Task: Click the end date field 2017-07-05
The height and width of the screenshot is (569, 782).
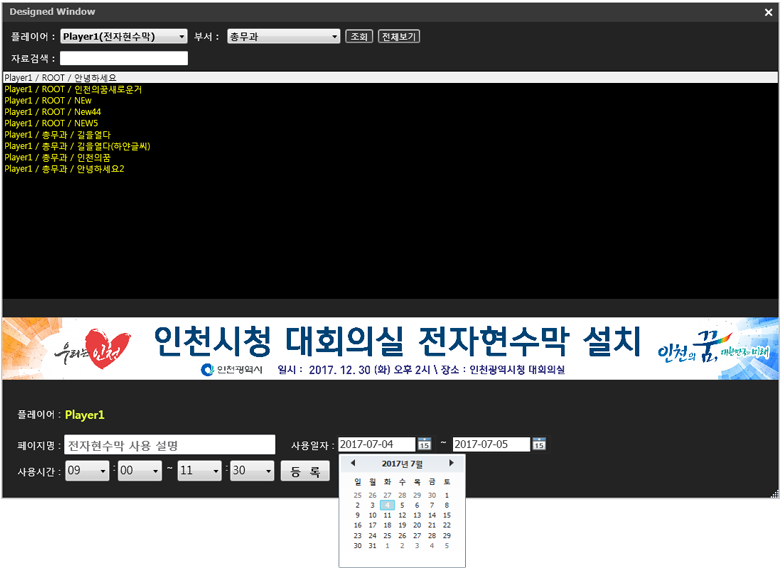Action: click(491, 444)
